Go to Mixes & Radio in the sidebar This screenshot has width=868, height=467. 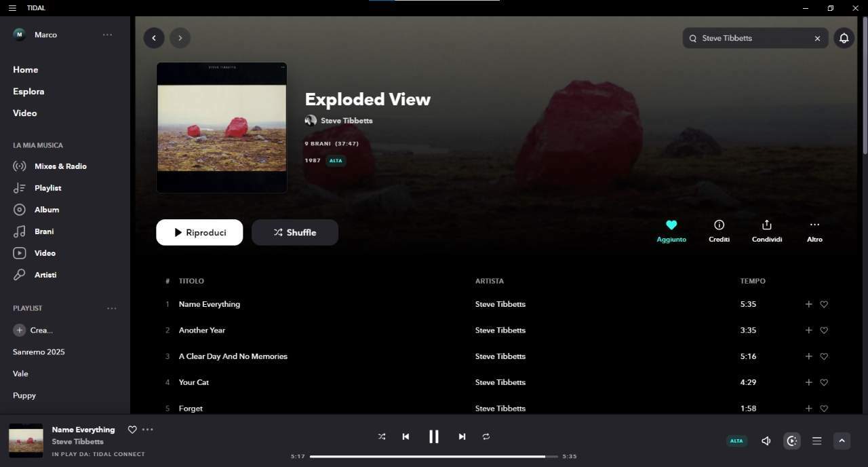[60, 166]
